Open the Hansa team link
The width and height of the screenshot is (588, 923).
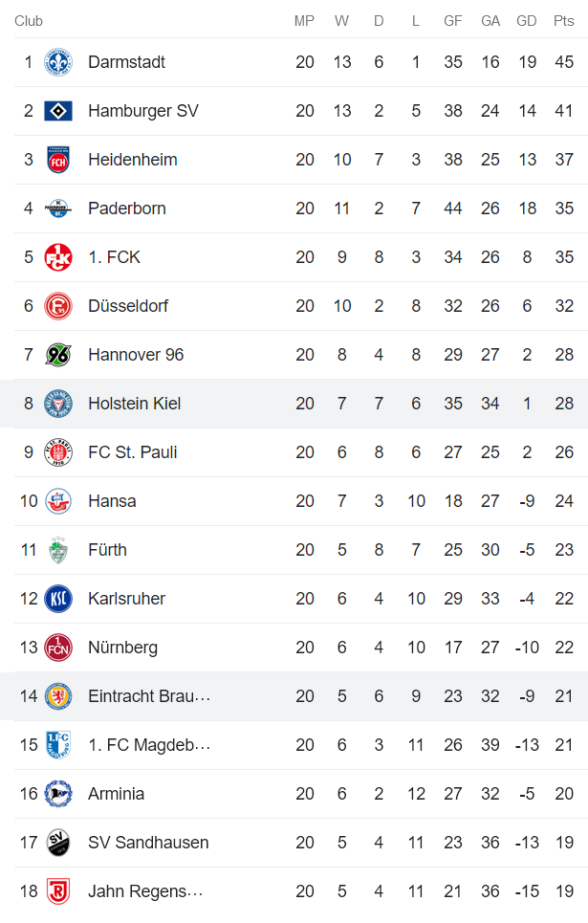point(112,501)
